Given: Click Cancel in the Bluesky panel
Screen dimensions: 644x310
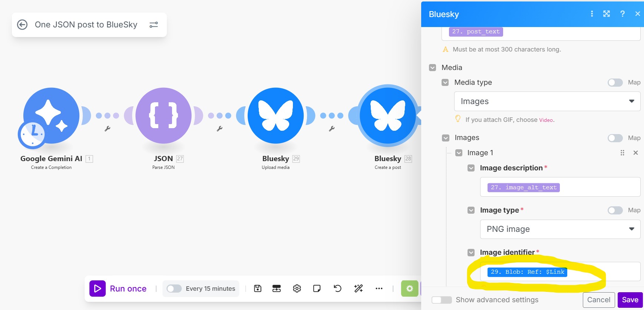Looking at the screenshot, I should [599, 300].
